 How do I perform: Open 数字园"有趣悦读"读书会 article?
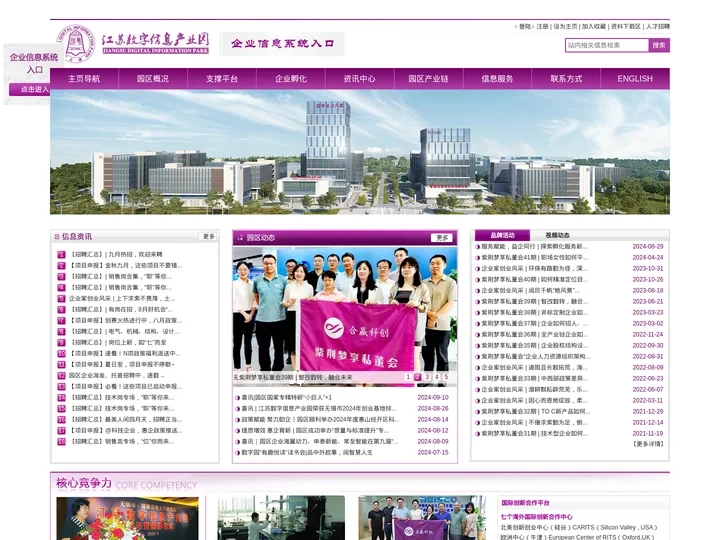click(x=307, y=453)
